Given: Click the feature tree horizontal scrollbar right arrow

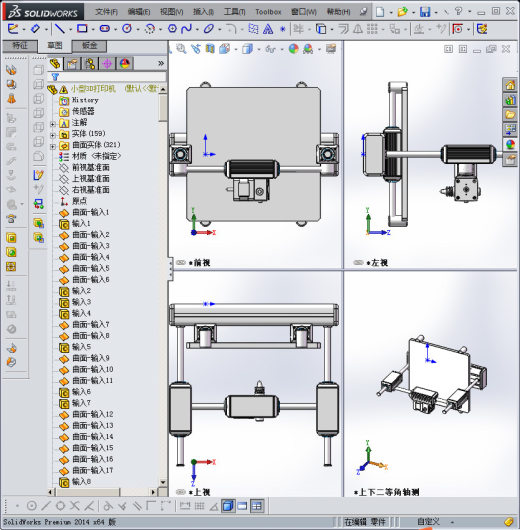Looking at the screenshot, I should pos(153,492).
